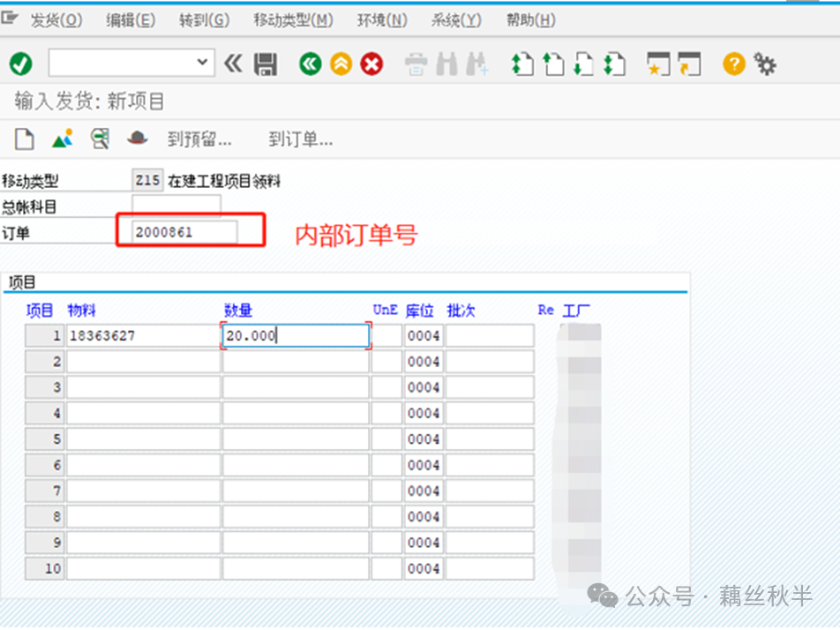
Task: Go to next page icon
Action: (x=583, y=64)
